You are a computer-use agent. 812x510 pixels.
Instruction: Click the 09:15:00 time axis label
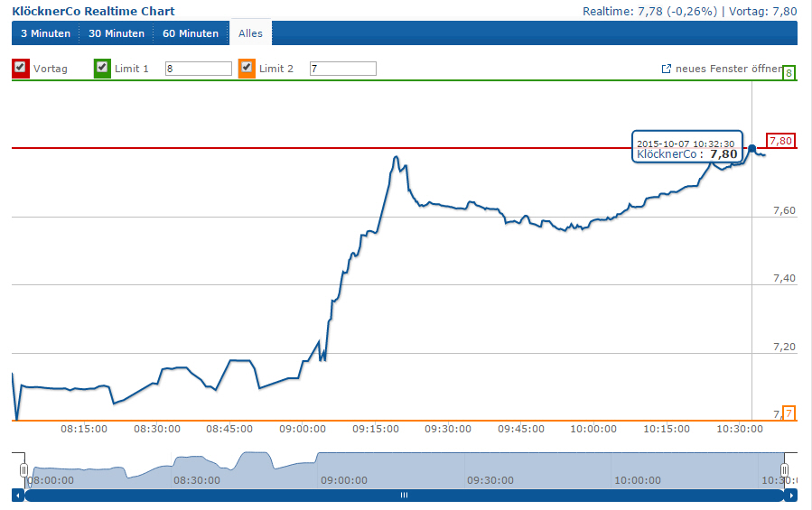pos(376,429)
